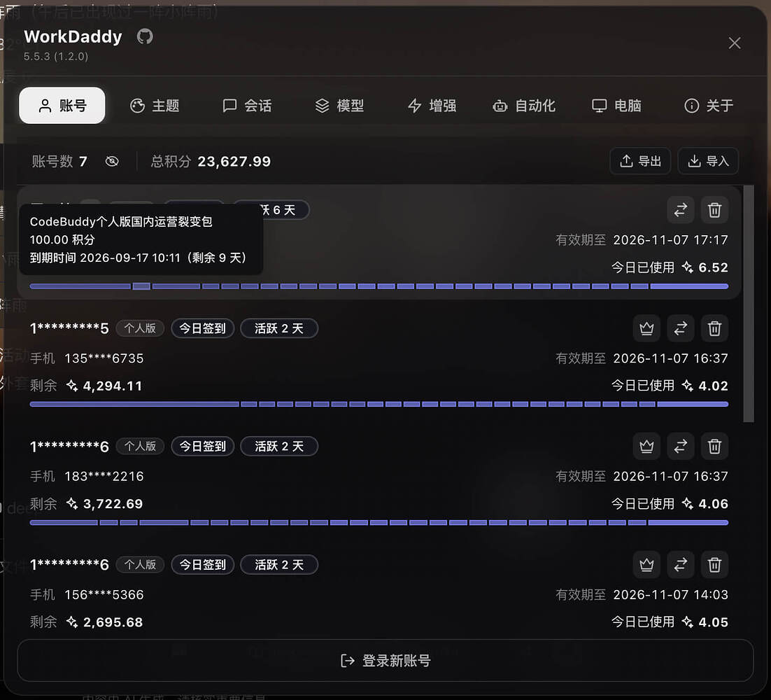The width and height of the screenshot is (771, 700).
Task: Set account 135****6735 as primary with crown
Action: click(646, 328)
